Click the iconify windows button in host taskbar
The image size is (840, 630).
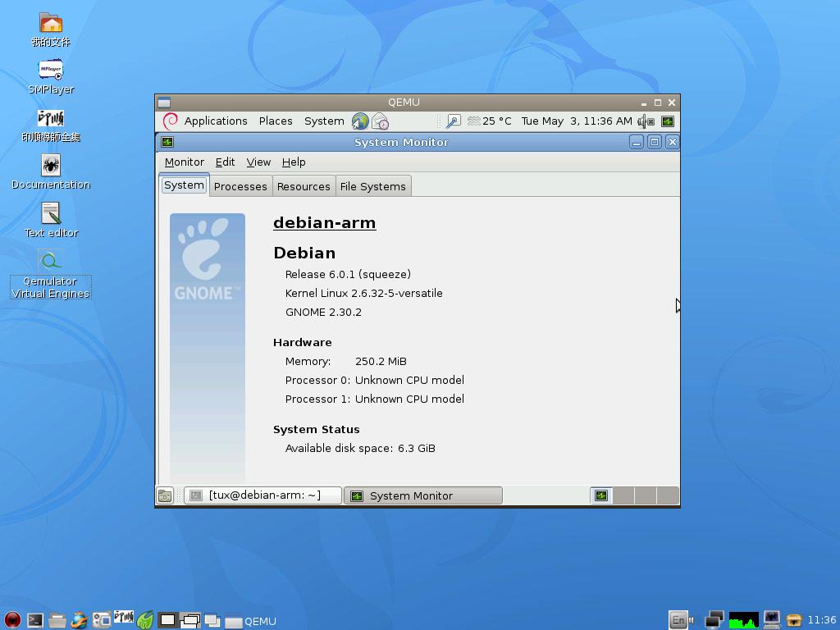pyautogui.click(x=212, y=620)
